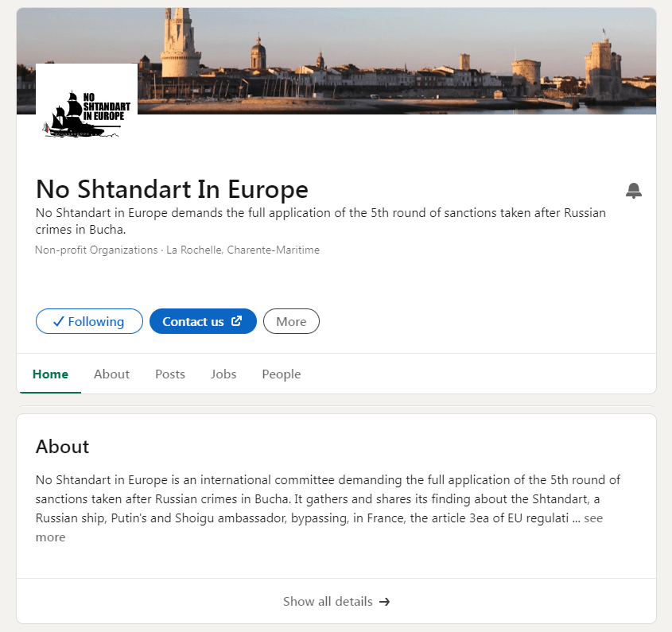The image size is (672, 632).
Task: Select the Home tab
Action: tap(50, 374)
